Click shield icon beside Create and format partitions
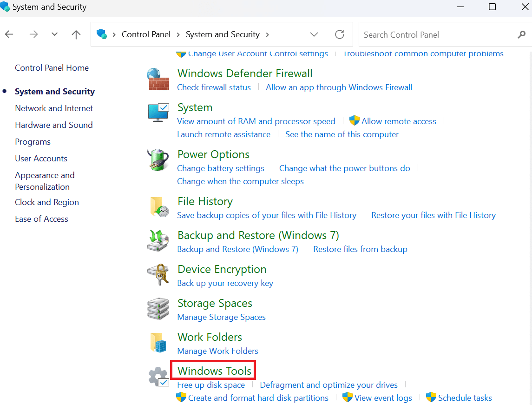The width and height of the screenshot is (532, 405). coord(181,397)
